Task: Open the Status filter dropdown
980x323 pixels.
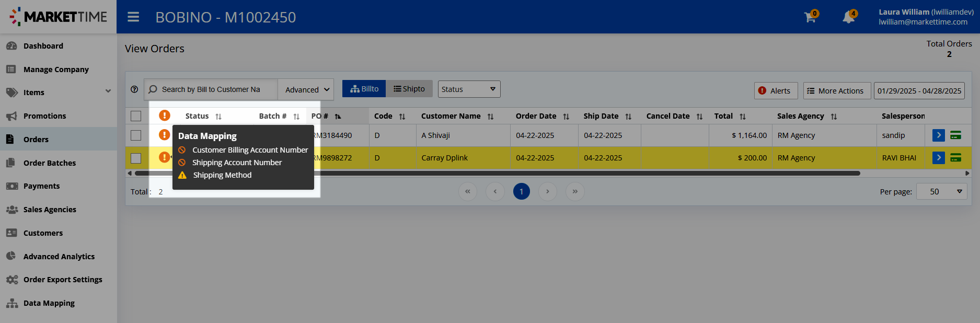Action: coord(469,89)
